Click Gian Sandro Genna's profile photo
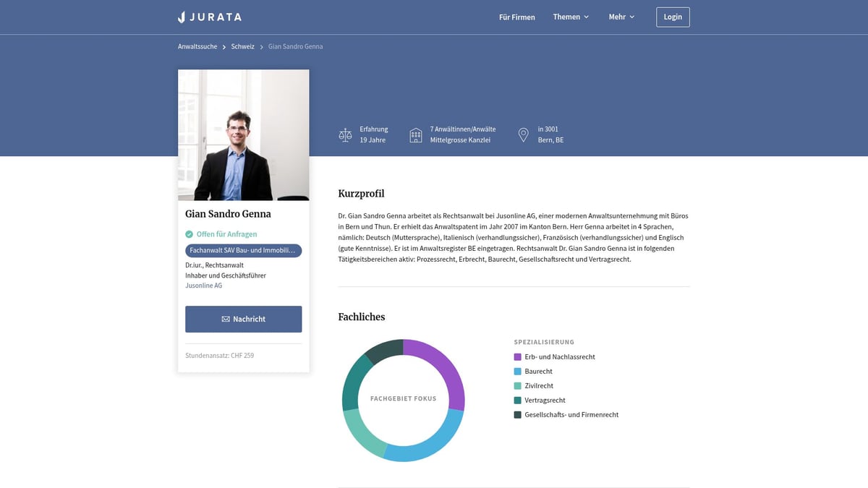Image resolution: width=868 pixels, height=488 pixels. click(243, 135)
